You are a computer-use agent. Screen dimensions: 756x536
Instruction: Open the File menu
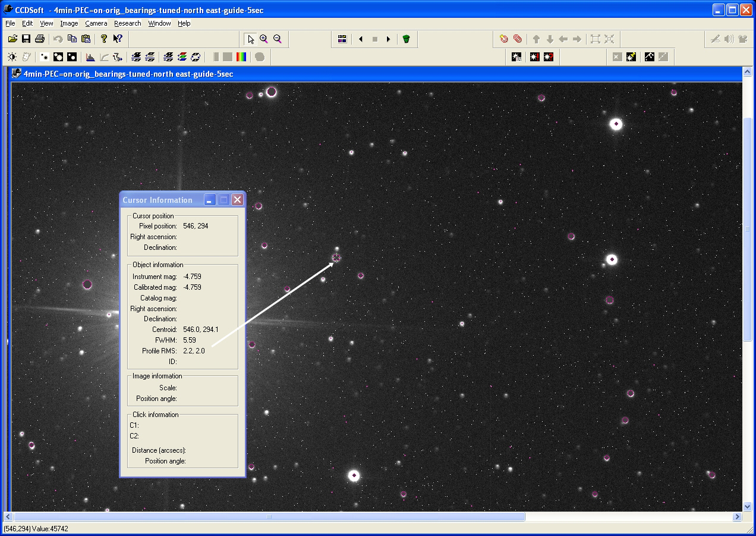click(x=10, y=23)
